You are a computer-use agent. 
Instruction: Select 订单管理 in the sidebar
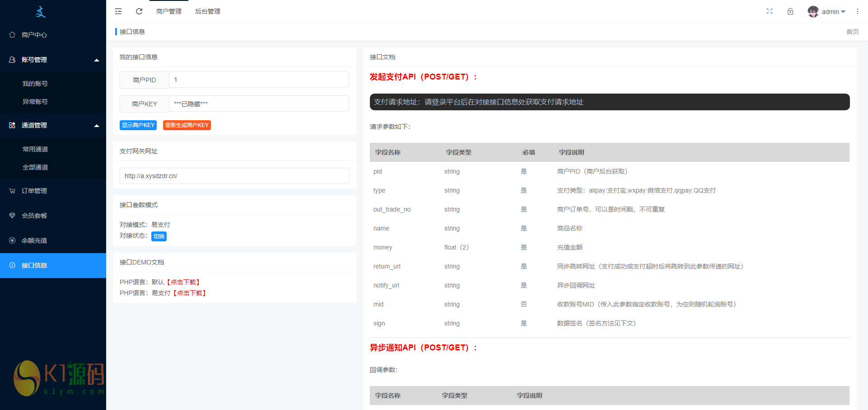point(34,191)
